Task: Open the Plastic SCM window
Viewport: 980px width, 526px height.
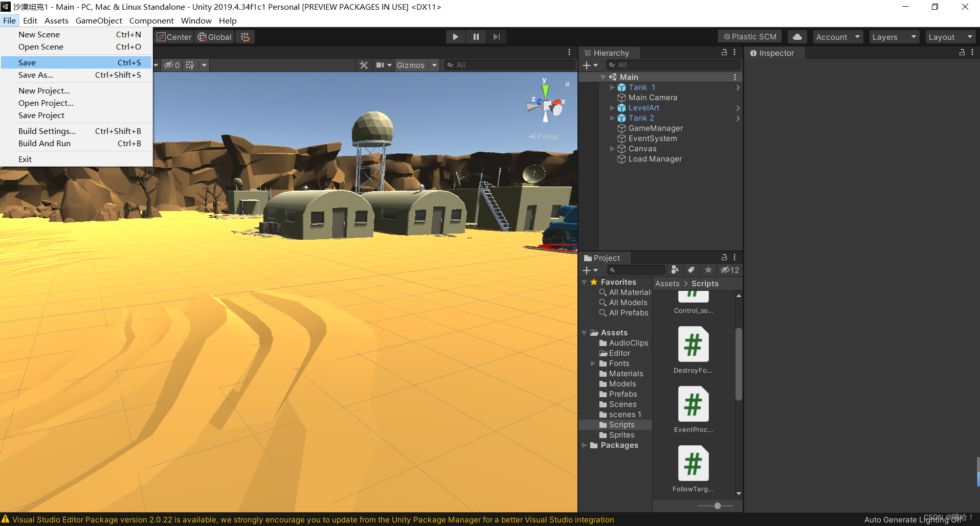Action: tap(750, 37)
